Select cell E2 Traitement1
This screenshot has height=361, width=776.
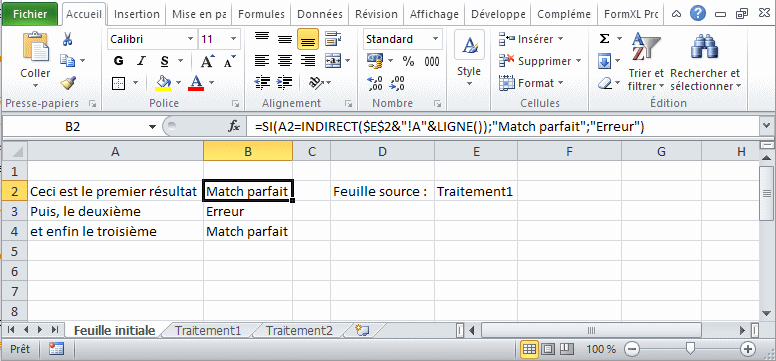pos(476,191)
